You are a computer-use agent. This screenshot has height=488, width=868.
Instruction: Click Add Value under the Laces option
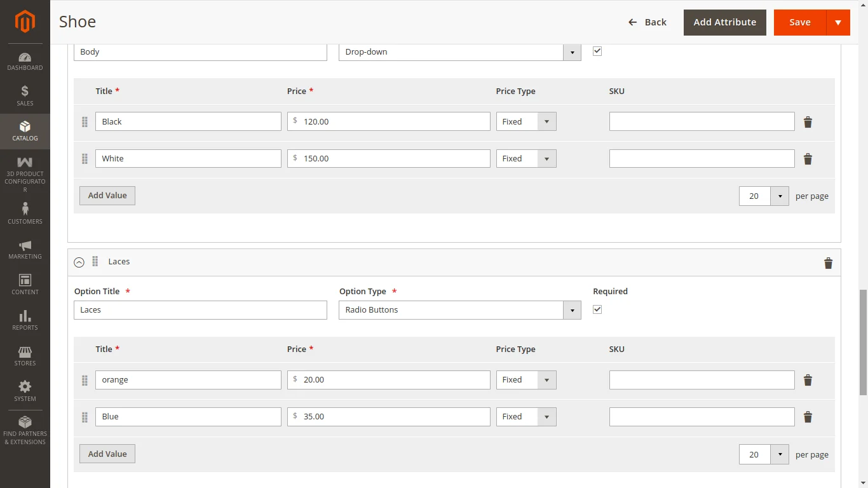click(107, 454)
